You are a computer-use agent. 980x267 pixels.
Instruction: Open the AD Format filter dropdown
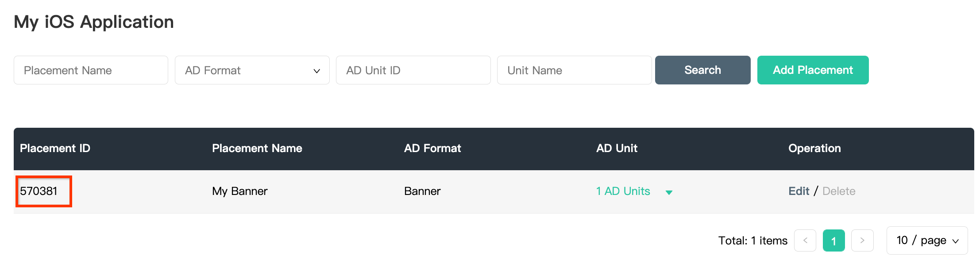click(252, 70)
